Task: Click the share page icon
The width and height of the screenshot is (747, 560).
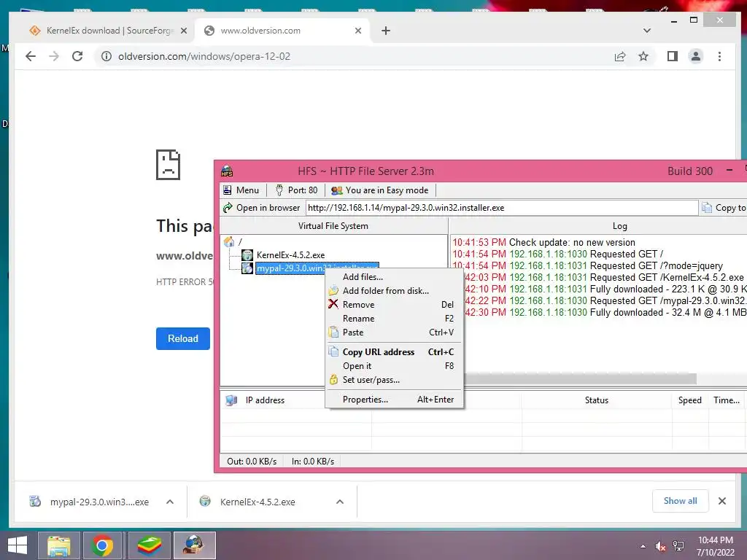Action: [620, 57]
